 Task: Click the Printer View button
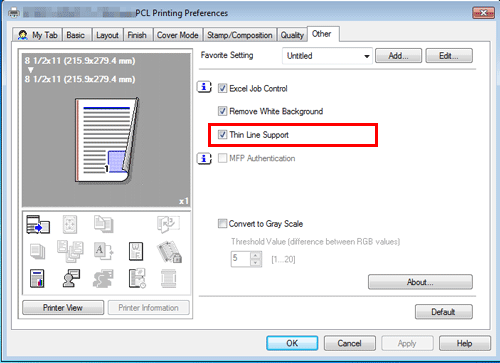(x=63, y=307)
